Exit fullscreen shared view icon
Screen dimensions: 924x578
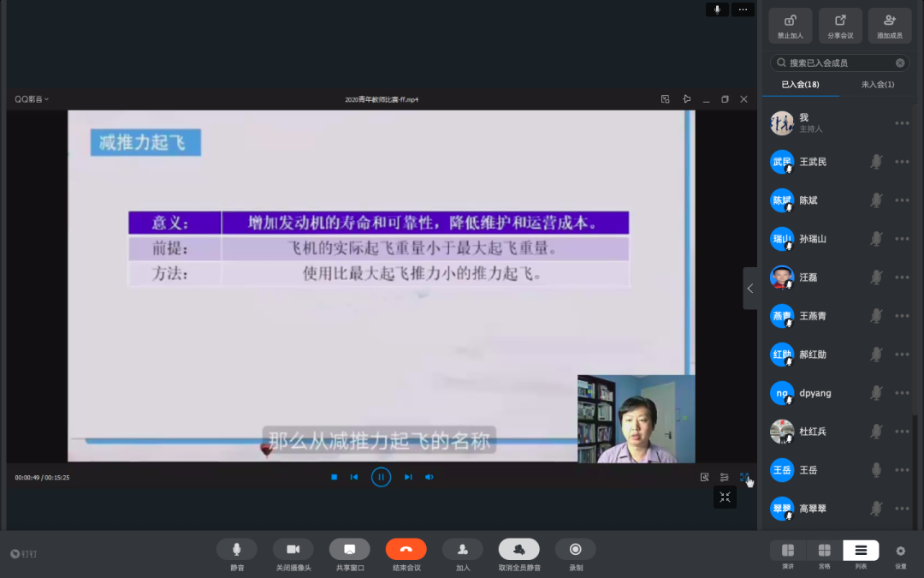coord(725,498)
